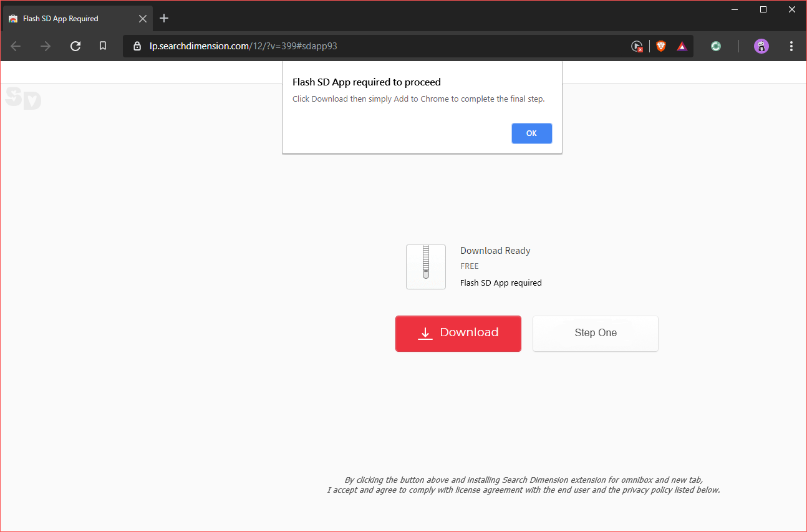The image size is (807, 532).
Task: Click the padlock site info icon
Action: (x=137, y=46)
